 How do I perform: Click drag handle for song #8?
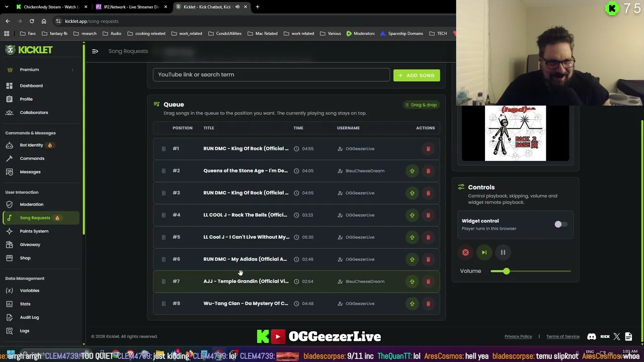(x=164, y=304)
